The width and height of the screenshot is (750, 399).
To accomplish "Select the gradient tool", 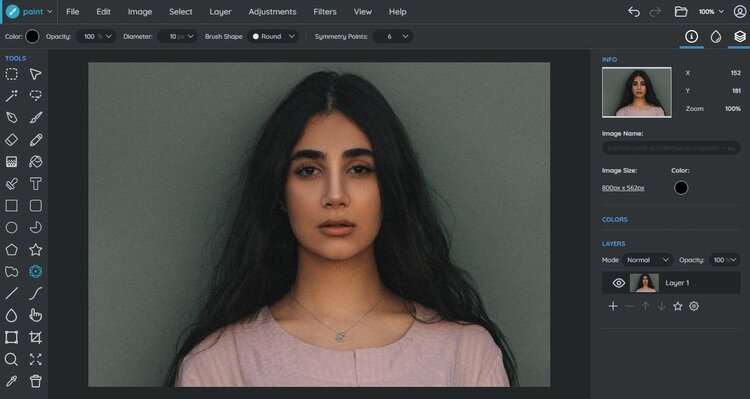I will pyautogui.click(x=11, y=162).
